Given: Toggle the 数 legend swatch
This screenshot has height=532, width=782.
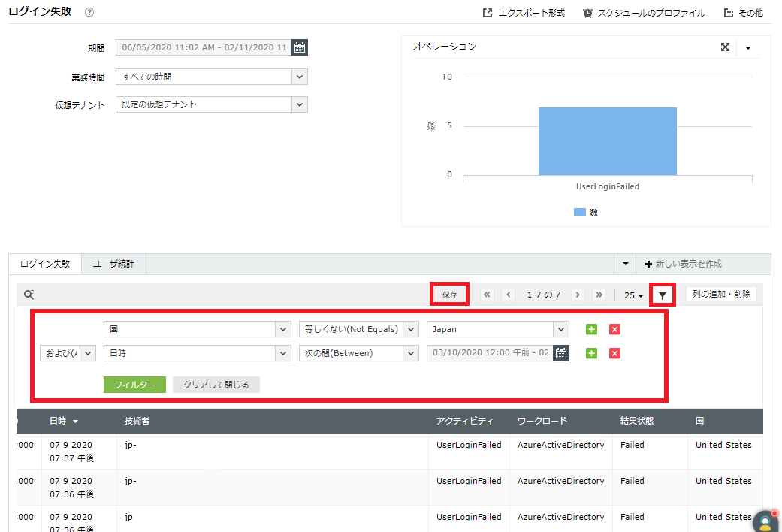Looking at the screenshot, I should coord(579,213).
